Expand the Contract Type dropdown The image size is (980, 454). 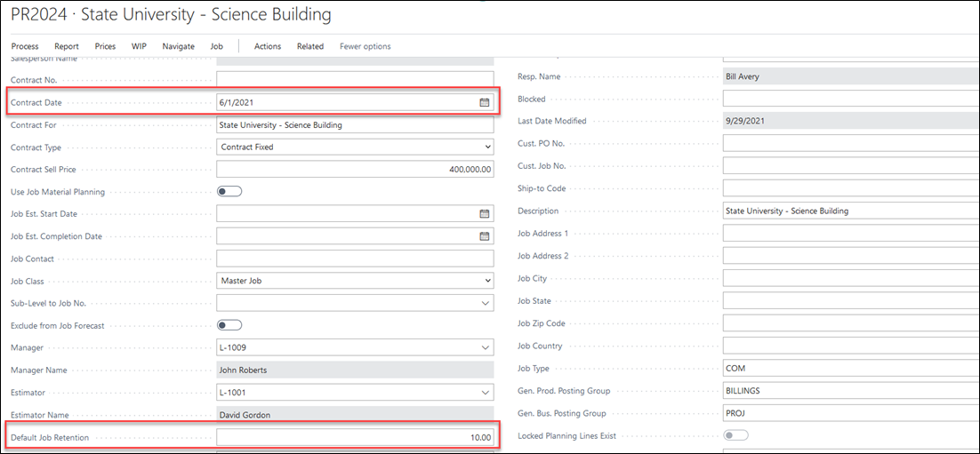(x=486, y=147)
